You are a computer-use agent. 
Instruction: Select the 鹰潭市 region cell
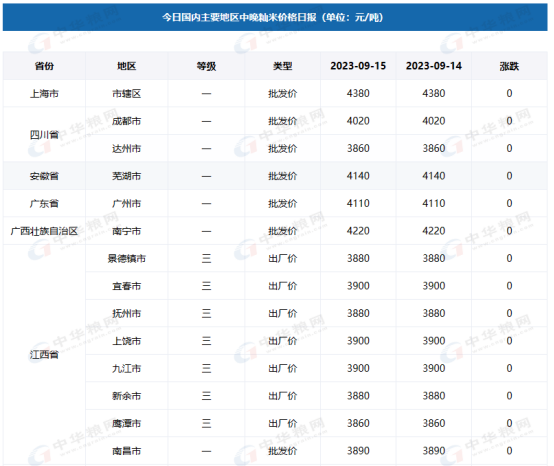click(x=126, y=423)
